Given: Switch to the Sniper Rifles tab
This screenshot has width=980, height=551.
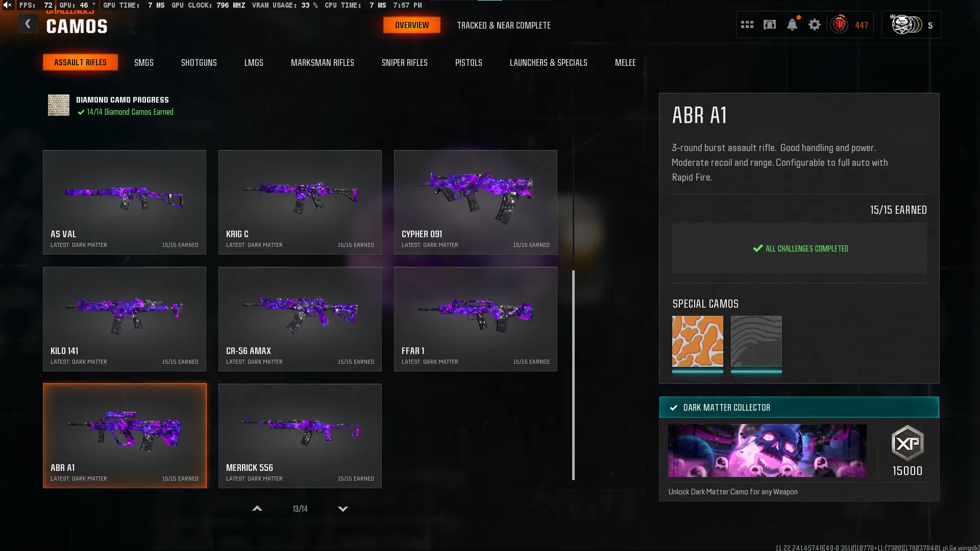Looking at the screenshot, I should 405,62.
